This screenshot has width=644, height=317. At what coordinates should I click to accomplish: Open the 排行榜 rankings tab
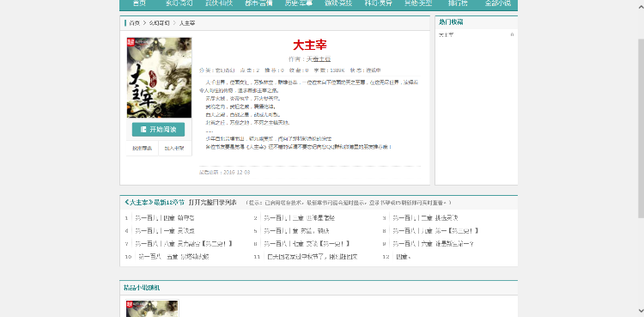[x=458, y=3]
